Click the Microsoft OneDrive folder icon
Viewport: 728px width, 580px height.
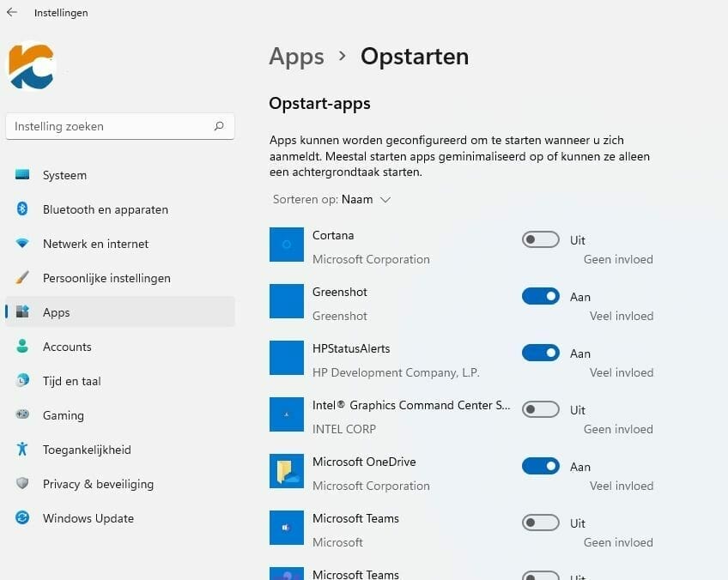coord(287,471)
